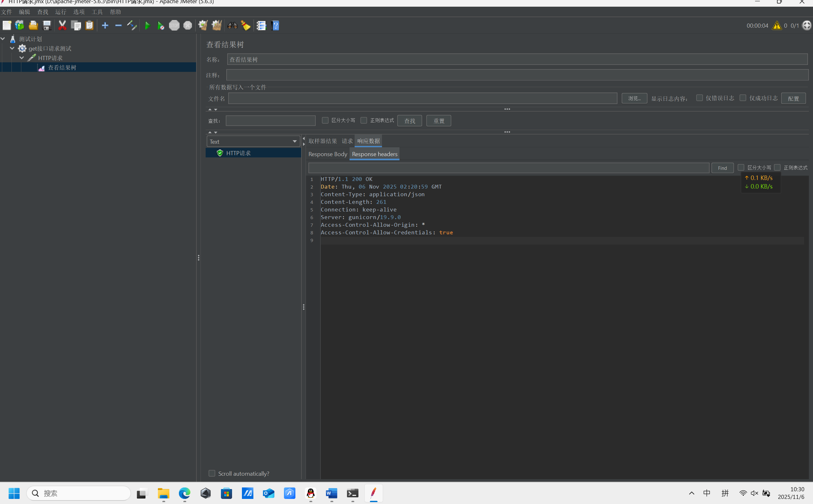Image resolution: width=813 pixels, height=504 pixels.
Task: Collapse the 测试计划 tree node
Action: (x=3, y=39)
